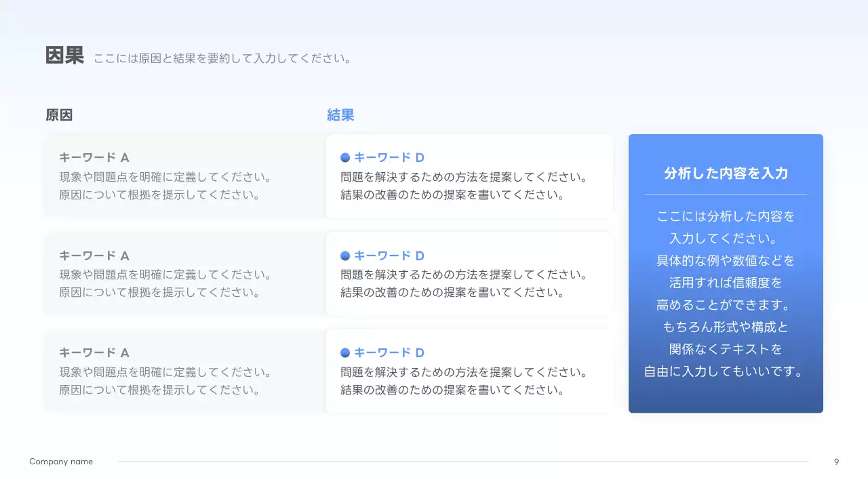Select the page number 9
The width and height of the screenshot is (868, 488).
point(836,462)
